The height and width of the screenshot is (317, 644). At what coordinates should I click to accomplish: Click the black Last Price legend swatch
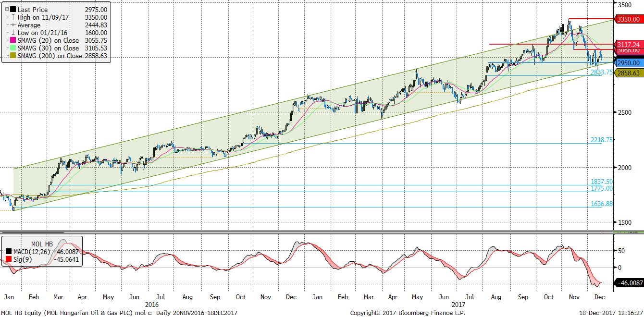coord(12,10)
